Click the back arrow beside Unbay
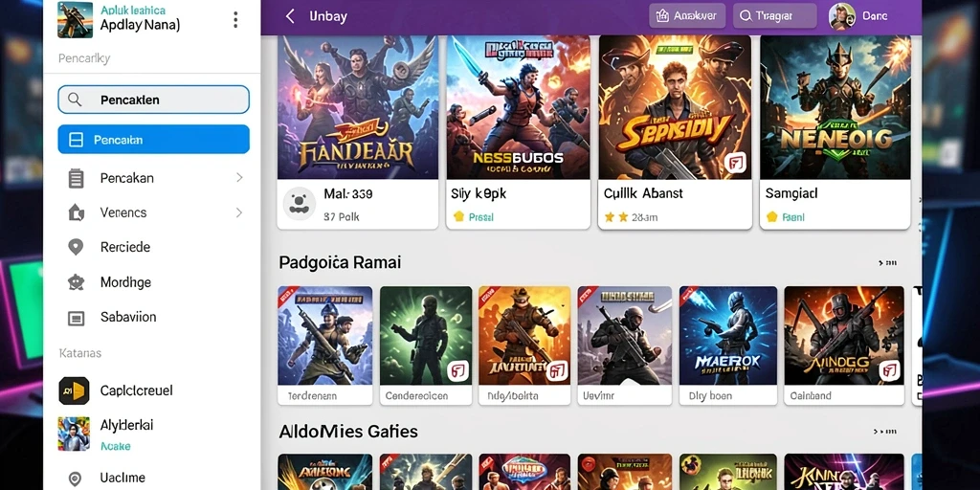The height and width of the screenshot is (490, 980). (290, 16)
